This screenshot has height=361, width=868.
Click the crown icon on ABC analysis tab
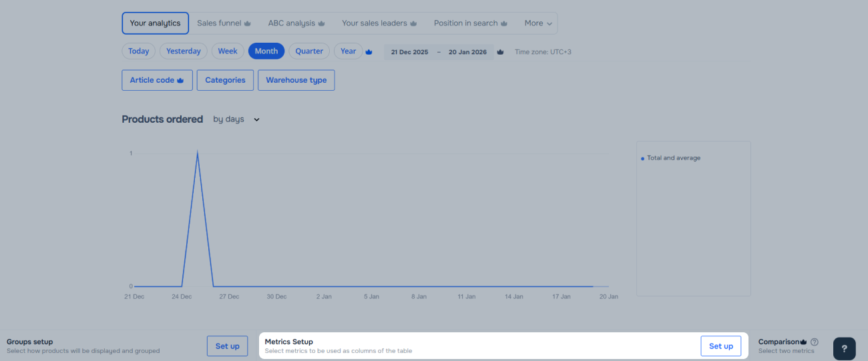tap(321, 23)
